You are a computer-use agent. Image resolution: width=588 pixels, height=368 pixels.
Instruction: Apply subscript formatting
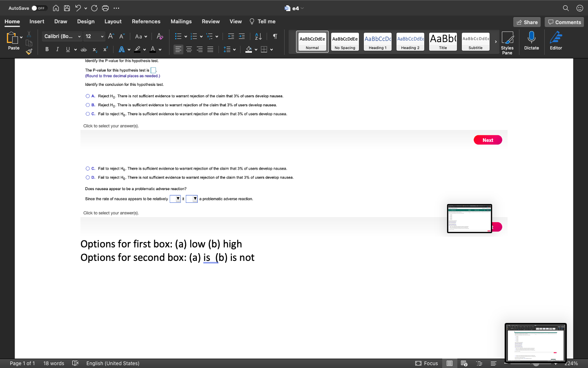[x=94, y=49]
